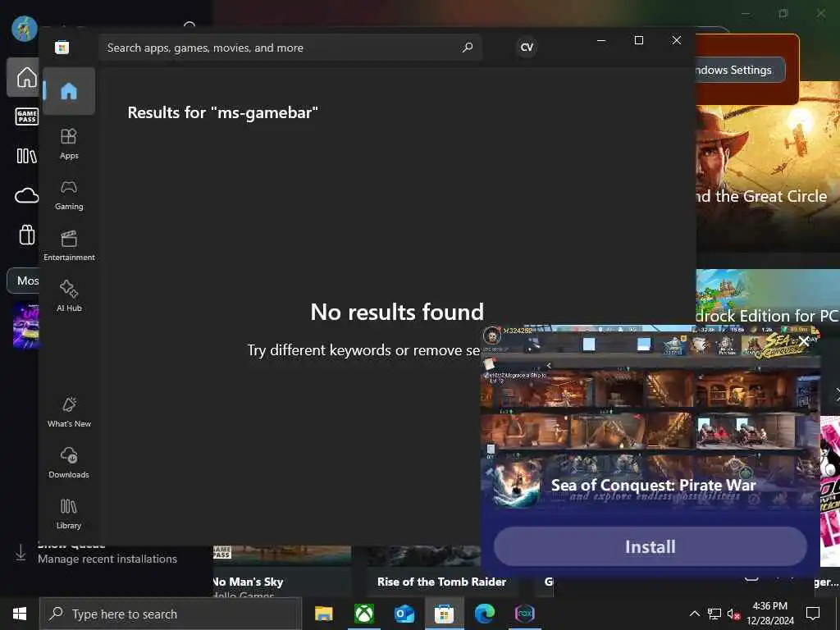
Task: Open Xbox app Home icon
Action: coord(25,77)
